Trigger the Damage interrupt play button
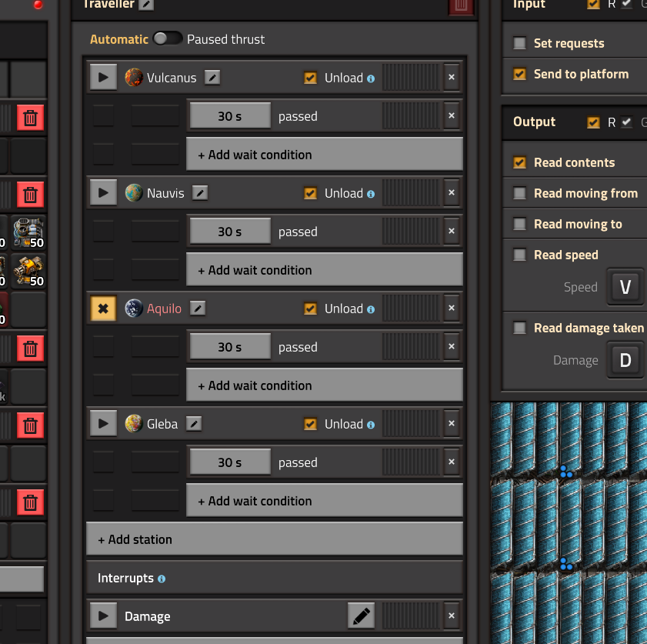This screenshot has width=647, height=644. [x=103, y=616]
